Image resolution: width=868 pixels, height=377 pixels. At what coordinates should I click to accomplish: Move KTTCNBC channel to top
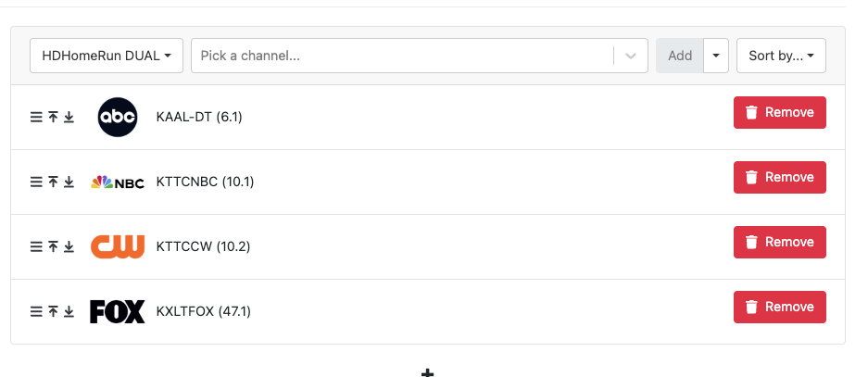(53, 182)
